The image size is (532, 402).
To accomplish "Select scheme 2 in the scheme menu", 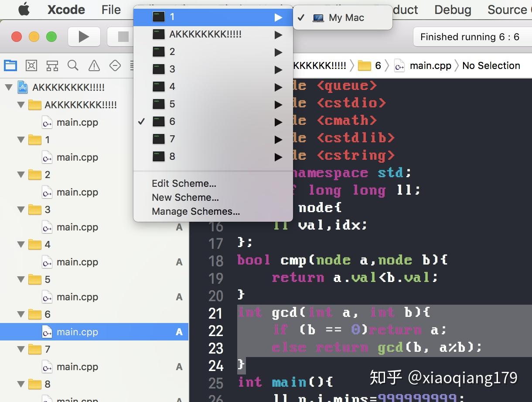I will pos(213,52).
